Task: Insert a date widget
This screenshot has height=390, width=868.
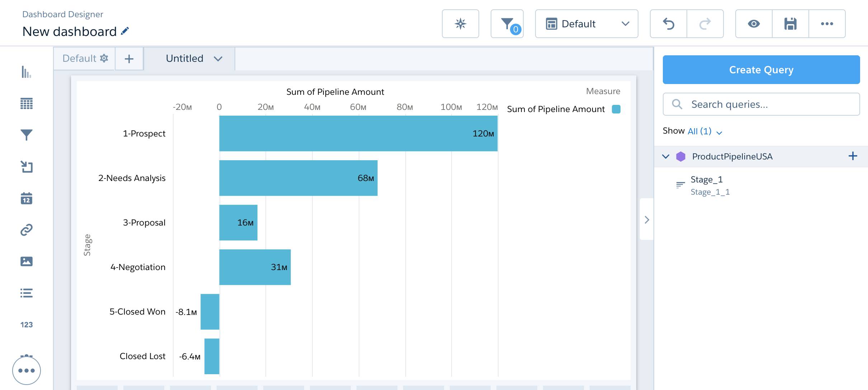Action: point(27,198)
